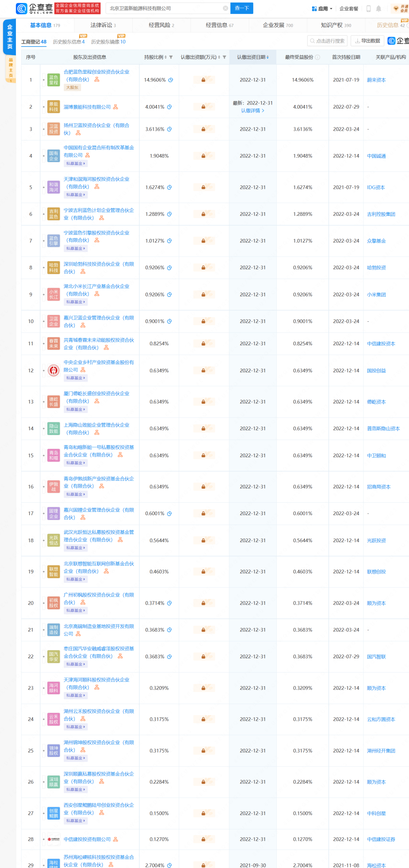Open 深圳哈勃科技投资合伙企业 shareholder link
The width and height of the screenshot is (409, 868).
(98, 268)
